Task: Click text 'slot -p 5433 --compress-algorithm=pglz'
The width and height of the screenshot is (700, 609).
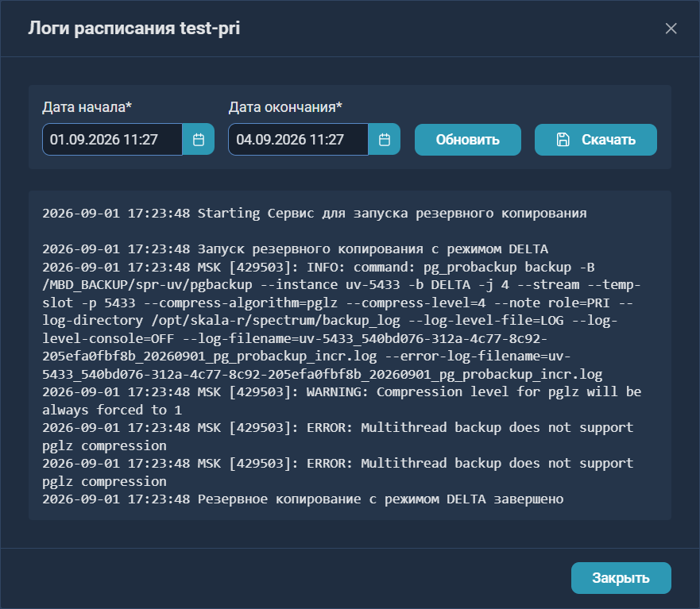Action: tap(190, 303)
